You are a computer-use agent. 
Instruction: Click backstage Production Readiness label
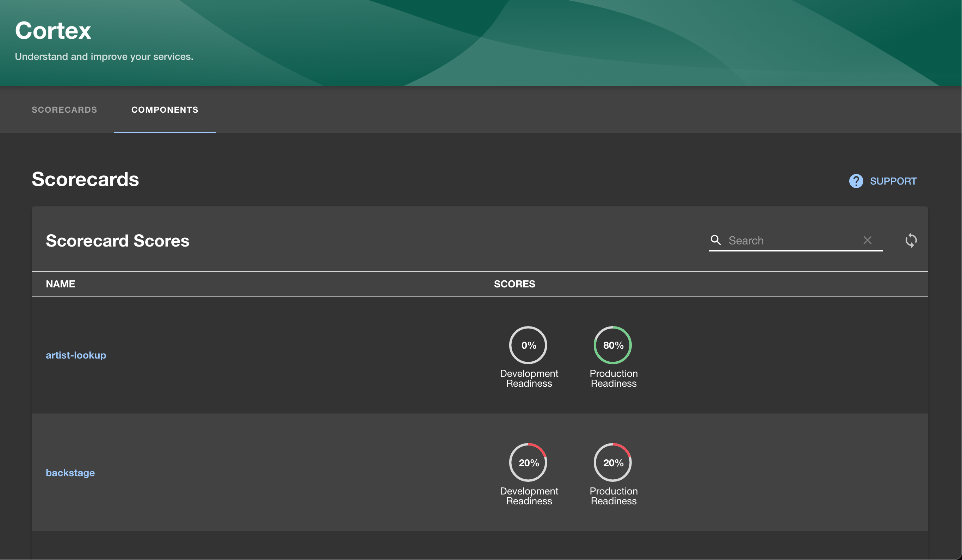click(613, 496)
